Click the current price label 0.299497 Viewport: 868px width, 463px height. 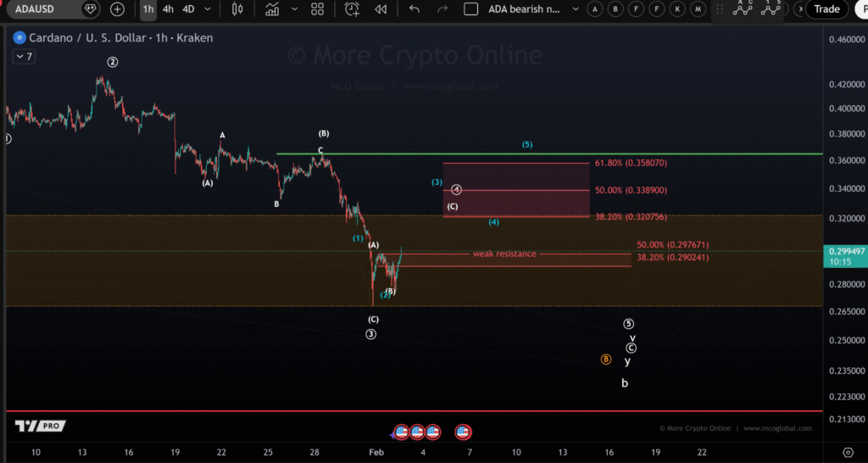tap(845, 252)
